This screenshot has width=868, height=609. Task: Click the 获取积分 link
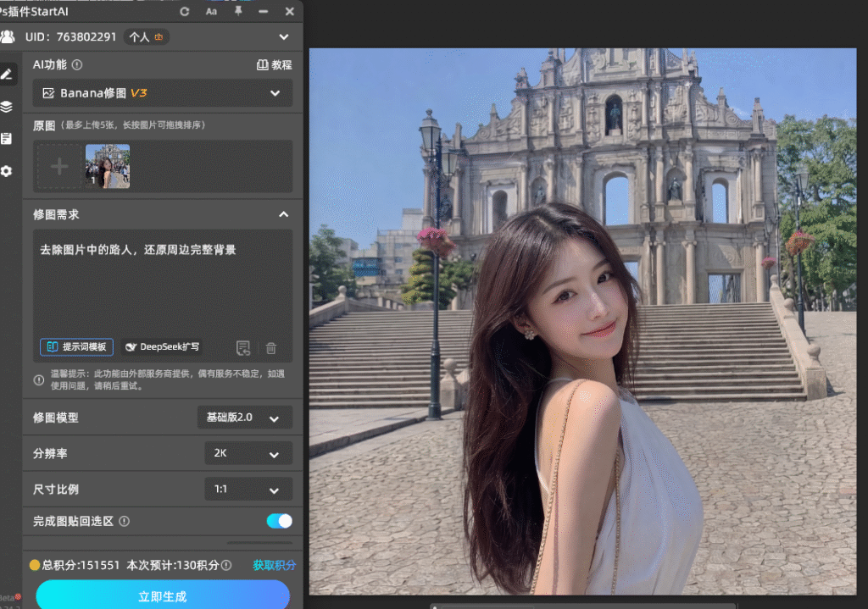(274, 565)
